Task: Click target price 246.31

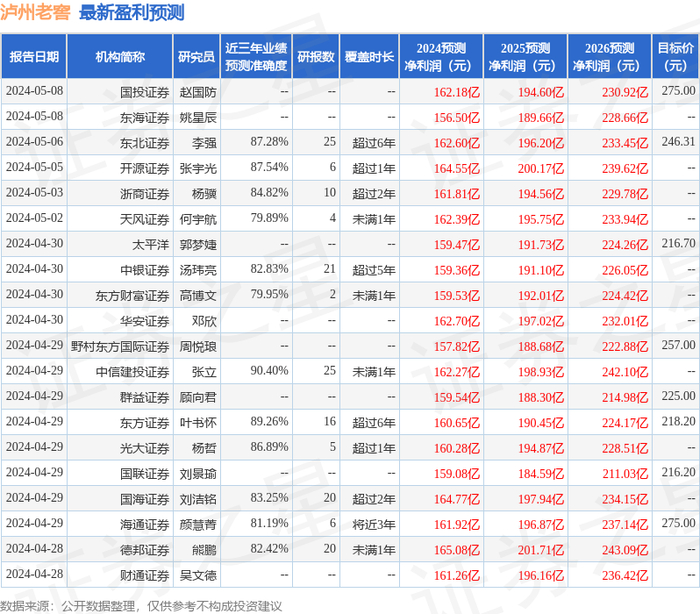Action: click(x=678, y=142)
